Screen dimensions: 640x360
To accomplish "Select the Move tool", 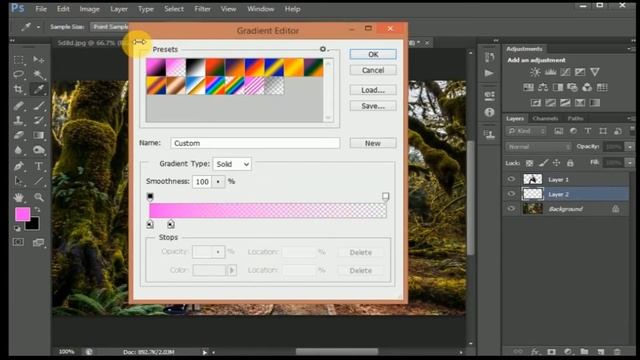I will (x=39, y=60).
